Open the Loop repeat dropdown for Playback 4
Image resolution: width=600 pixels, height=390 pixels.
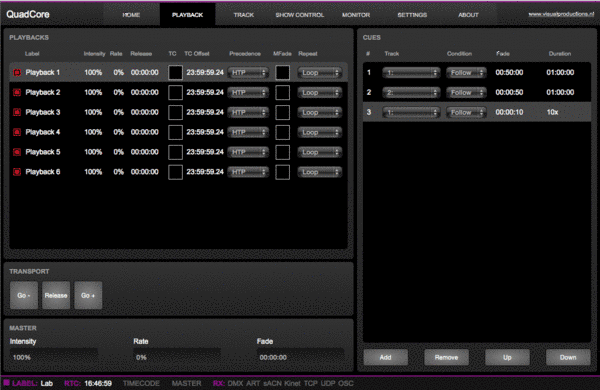click(x=320, y=132)
